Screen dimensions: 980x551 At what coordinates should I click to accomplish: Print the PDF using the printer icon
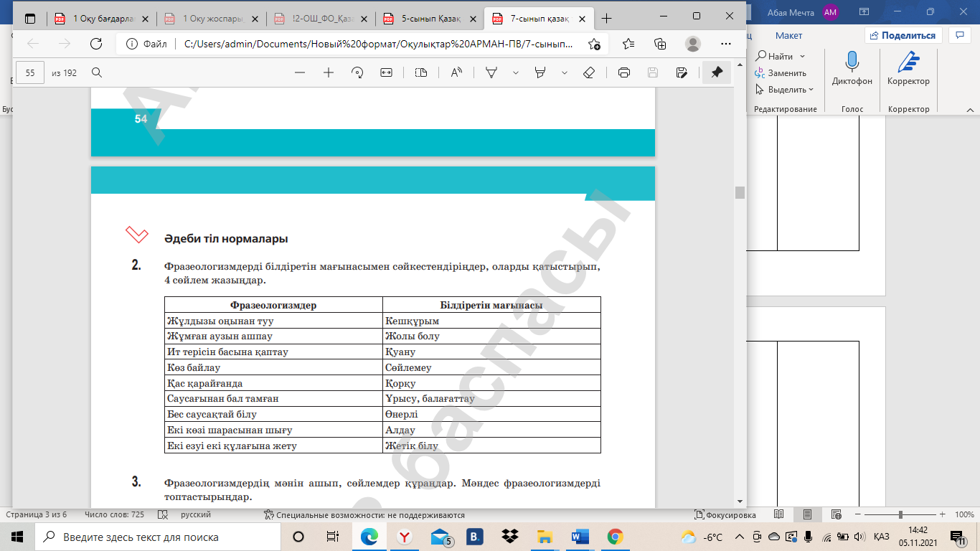tap(624, 72)
